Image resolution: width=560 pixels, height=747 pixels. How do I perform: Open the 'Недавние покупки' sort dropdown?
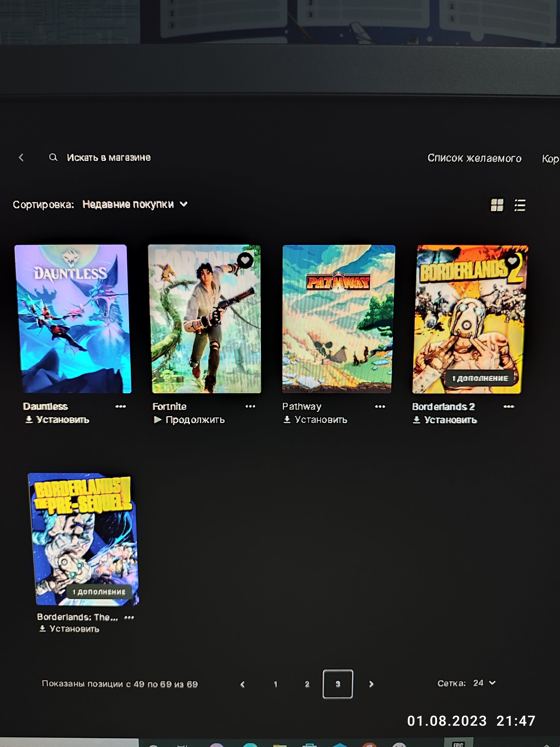pos(135,204)
